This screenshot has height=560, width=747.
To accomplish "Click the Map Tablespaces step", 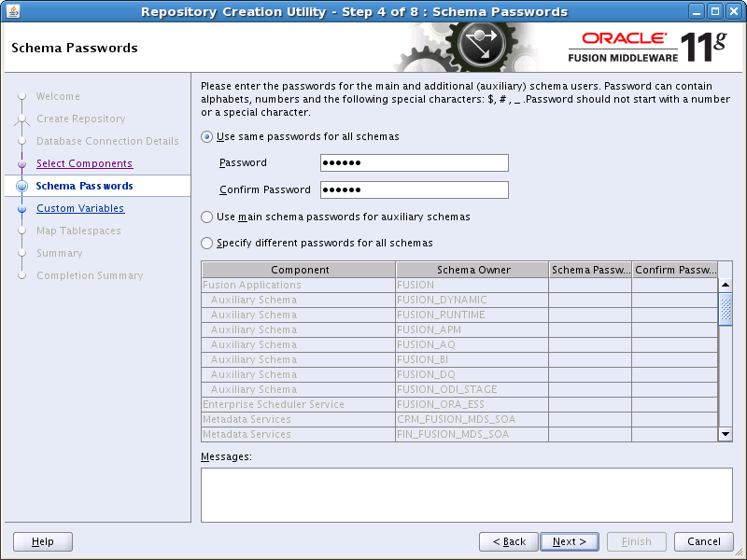I will [x=78, y=231].
